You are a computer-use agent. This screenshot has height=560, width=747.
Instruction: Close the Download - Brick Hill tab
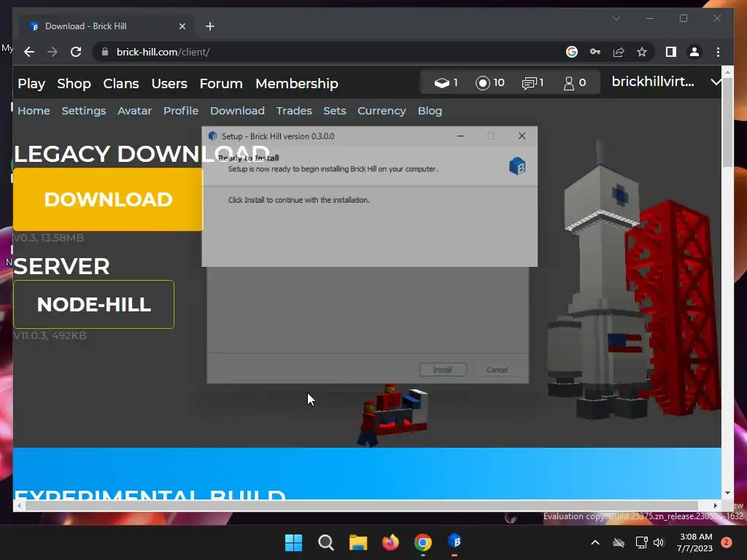point(182,26)
